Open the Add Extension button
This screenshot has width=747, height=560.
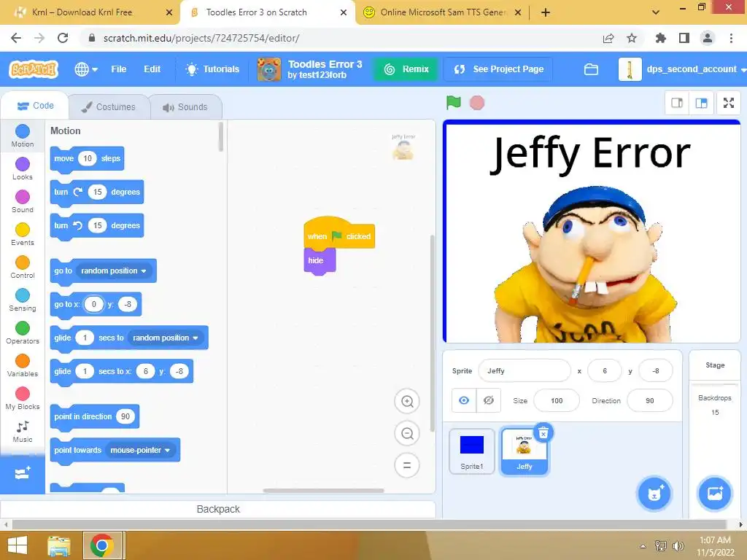click(23, 473)
